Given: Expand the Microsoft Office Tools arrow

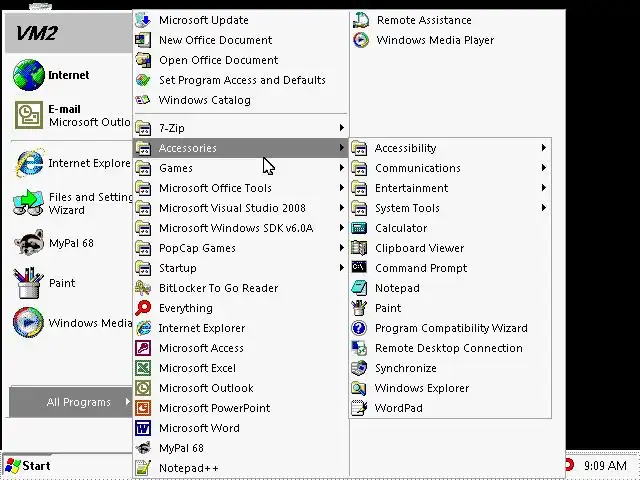Looking at the screenshot, I should [341, 188].
